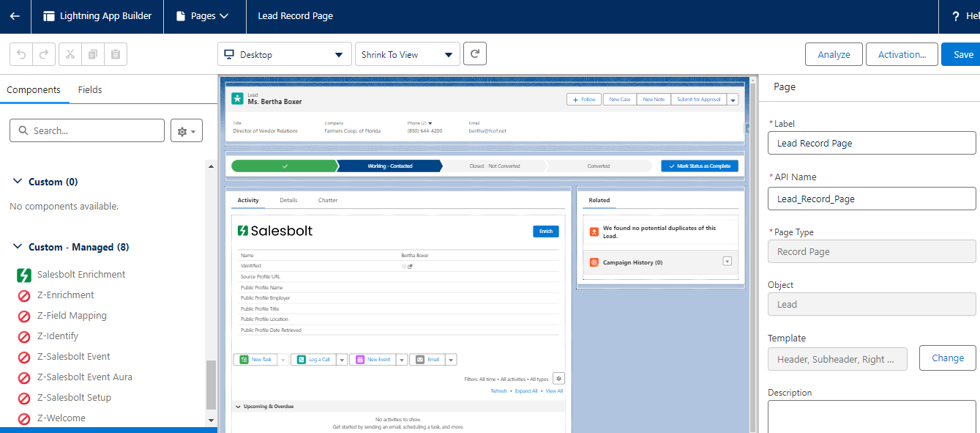Open the activity filter gear icon
Screen dimensions: 980x433
coord(558,379)
